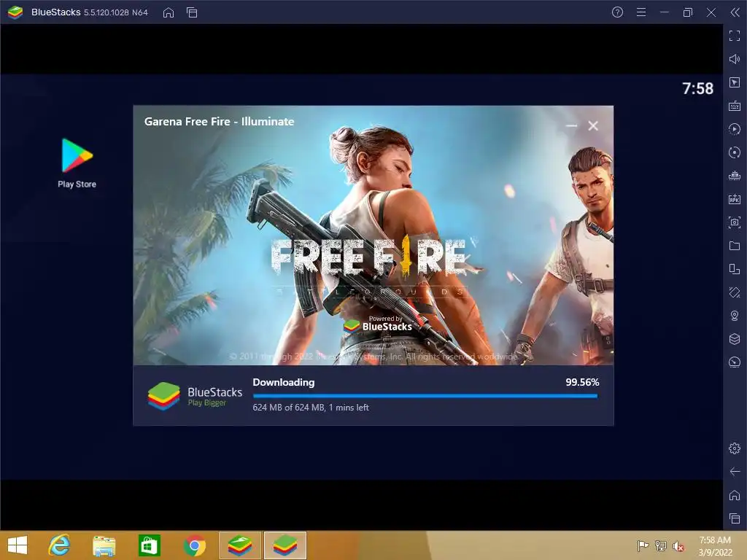Click the '624 MB of 624 MB, 1 mins left' text

[x=311, y=408]
